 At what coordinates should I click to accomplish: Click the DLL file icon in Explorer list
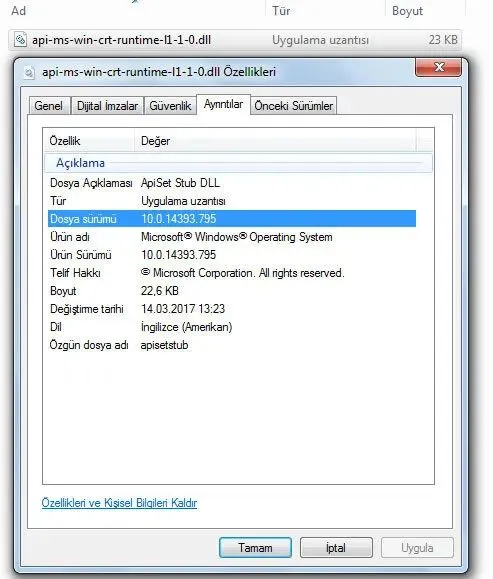(20, 40)
